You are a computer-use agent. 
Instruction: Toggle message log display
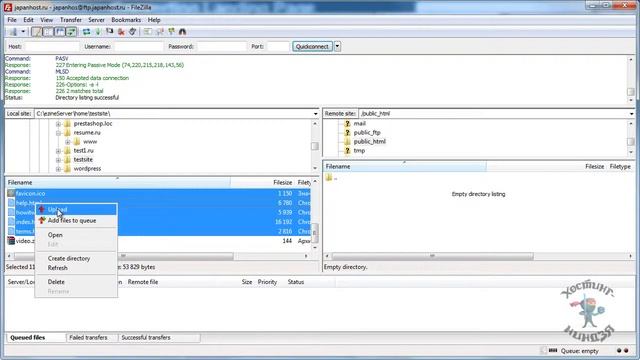pyautogui.click(x=37, y=32)
